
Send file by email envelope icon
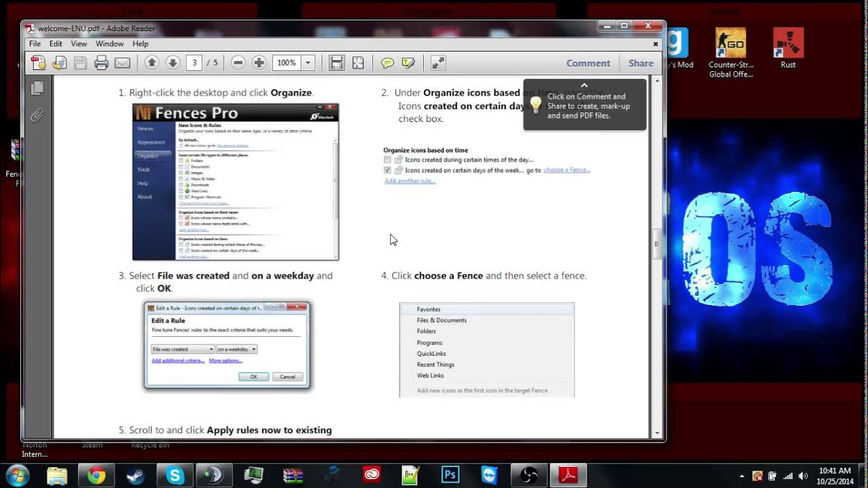pyautogui.click(x=122, y=63)
